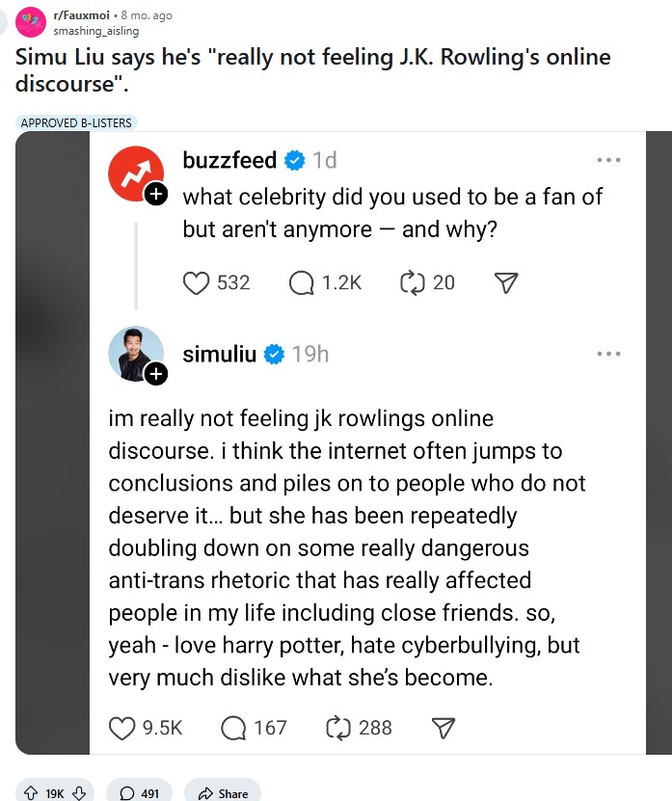Open simuliu post's three-dot menu
The width and height of the screenshot is (672, 801).
pyautogui.click(x=608, y=354)
